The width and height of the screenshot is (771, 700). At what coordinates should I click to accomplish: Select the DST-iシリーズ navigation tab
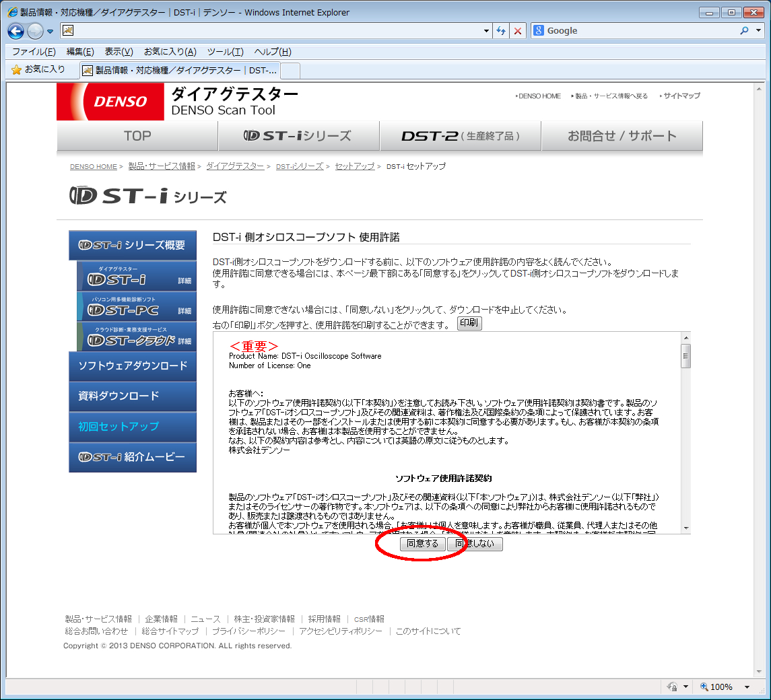click(x=298, y=136)
